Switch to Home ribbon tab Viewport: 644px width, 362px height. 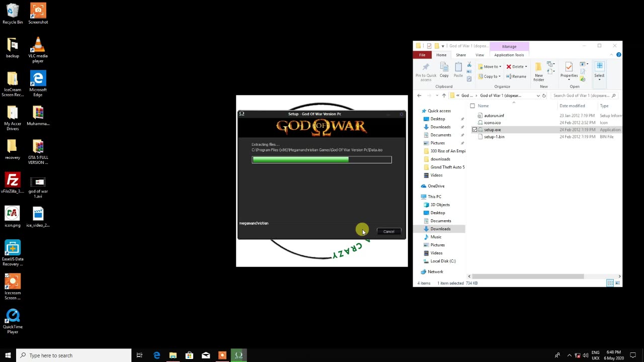(x=441, y=55)
